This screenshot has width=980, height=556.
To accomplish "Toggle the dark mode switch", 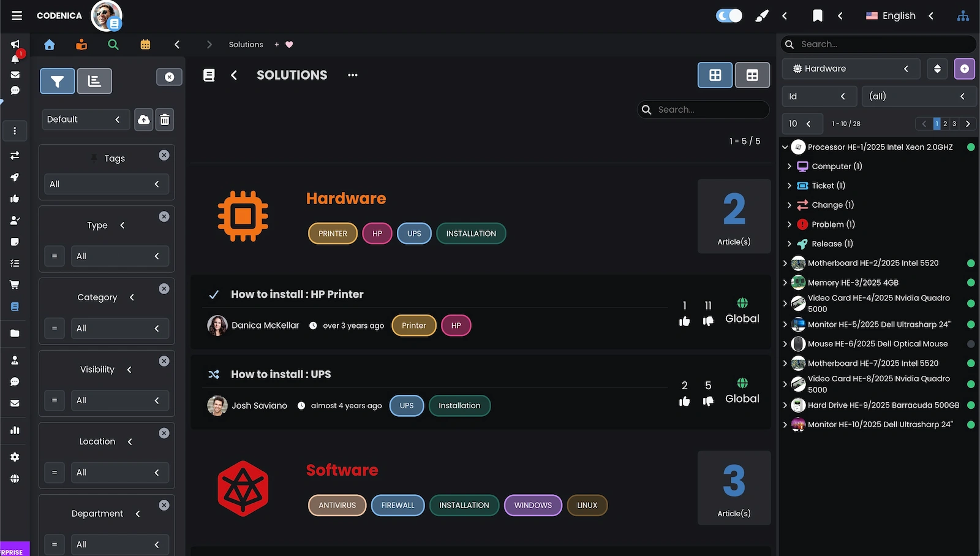I will (x=729, y=16).
